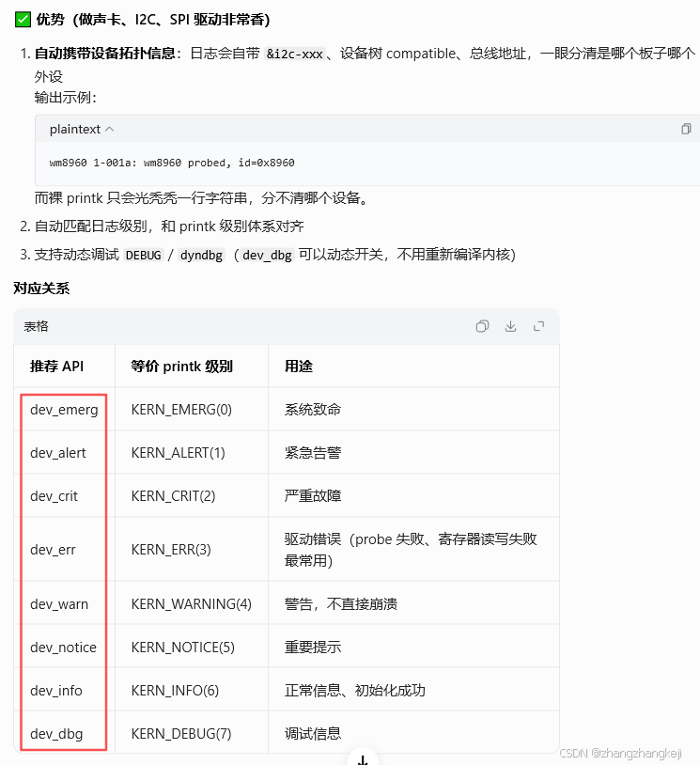Click the wm8960 probed log line
700x765 pixels.
click(172, 163)
